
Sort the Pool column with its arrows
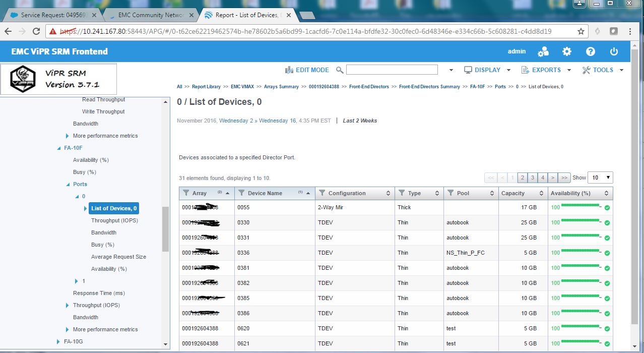click(x=492, y=193)
